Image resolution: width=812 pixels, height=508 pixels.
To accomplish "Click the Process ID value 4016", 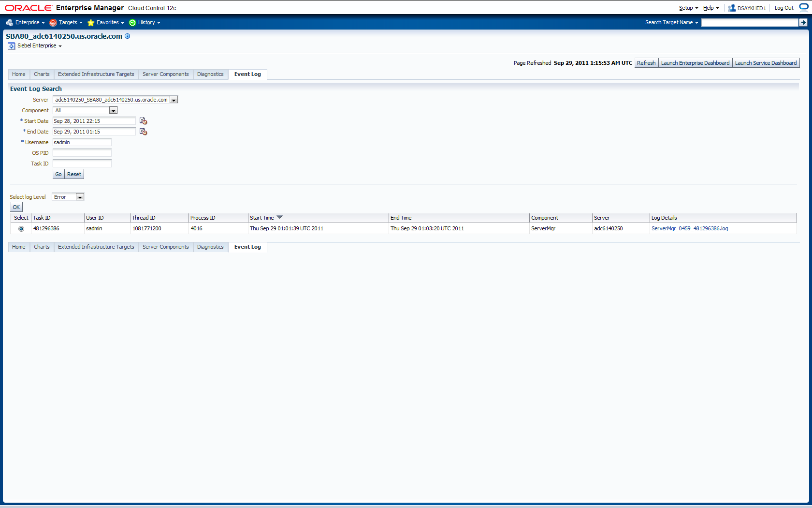I will 197,228.
